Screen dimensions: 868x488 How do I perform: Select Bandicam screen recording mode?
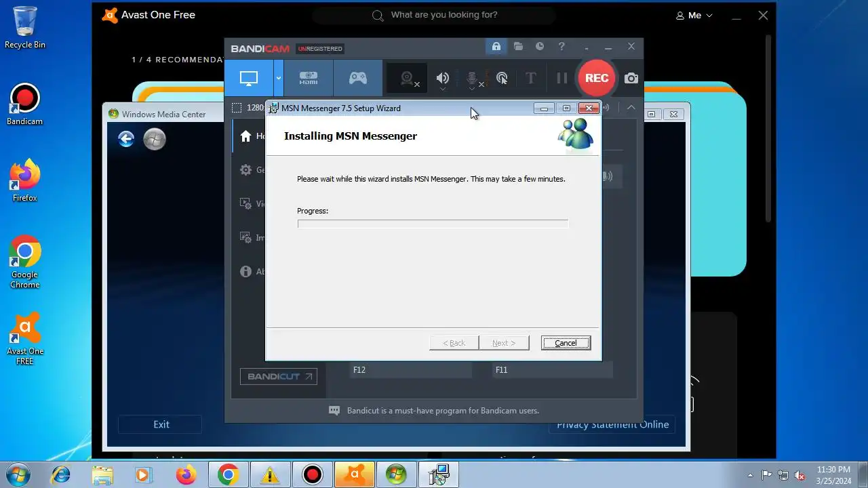(249, 78)
